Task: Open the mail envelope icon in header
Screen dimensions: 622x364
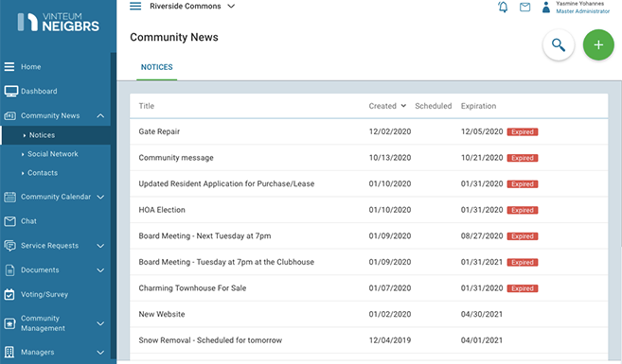Action: coord(524,7)
